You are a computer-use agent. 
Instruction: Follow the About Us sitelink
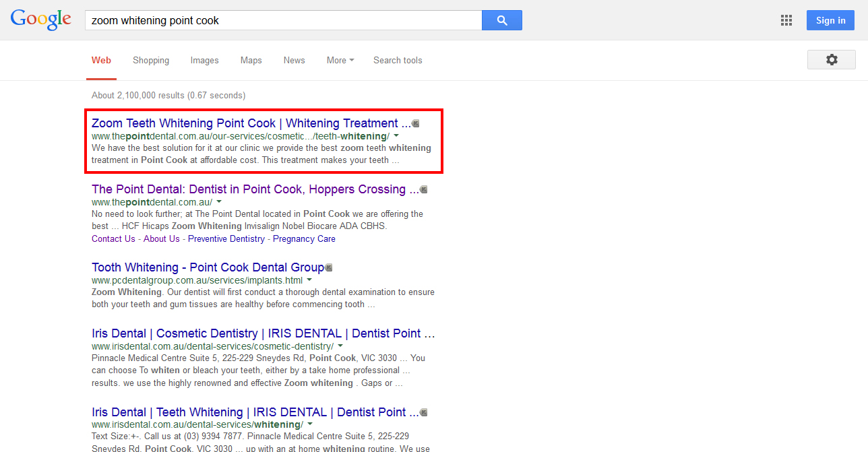162,238
